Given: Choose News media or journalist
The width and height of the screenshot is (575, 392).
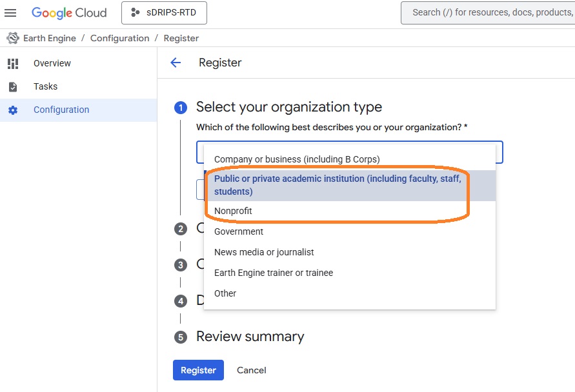Looking at the screenshot, I should 350,252.
